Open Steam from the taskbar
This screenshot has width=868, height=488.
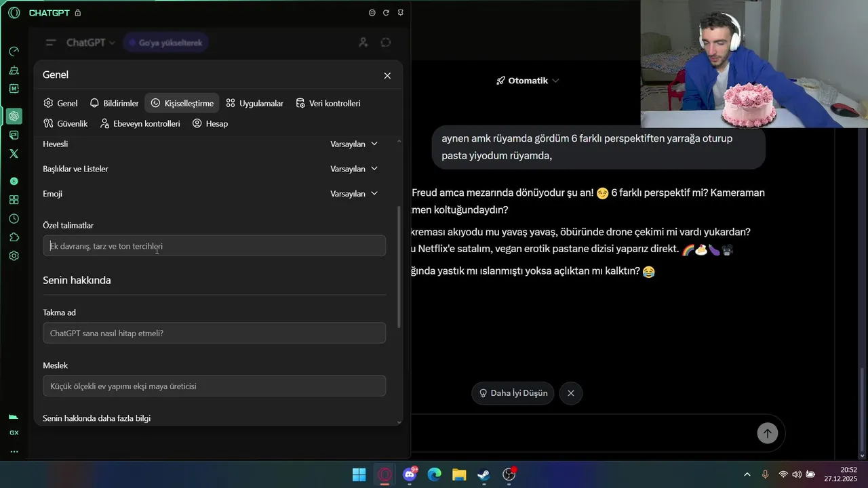coord(484,474)
